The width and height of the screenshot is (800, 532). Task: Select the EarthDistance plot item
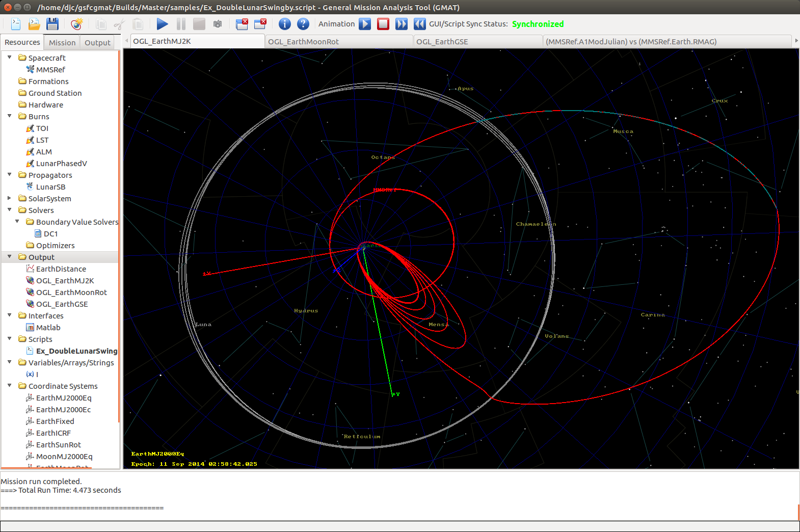point(56,269)
